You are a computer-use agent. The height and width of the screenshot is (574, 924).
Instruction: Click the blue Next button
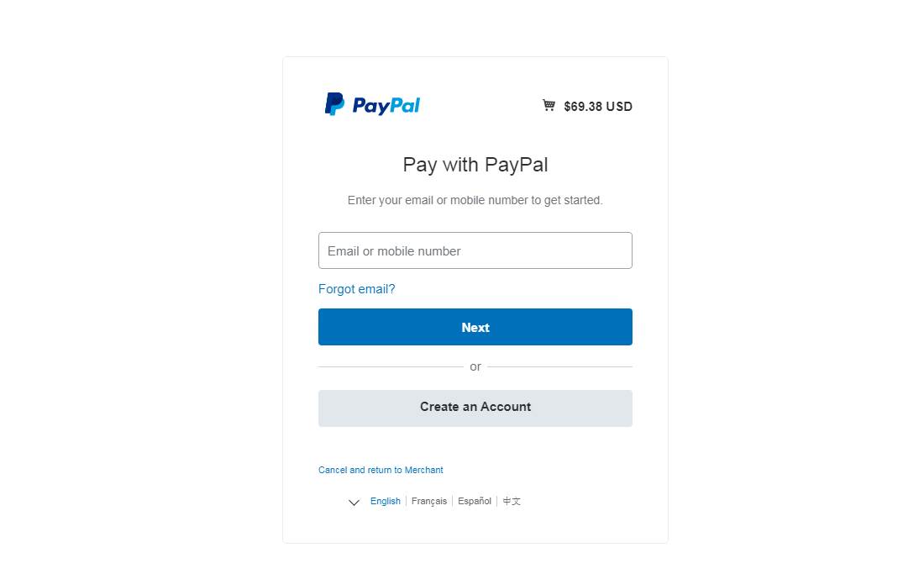tap(475, 327)
